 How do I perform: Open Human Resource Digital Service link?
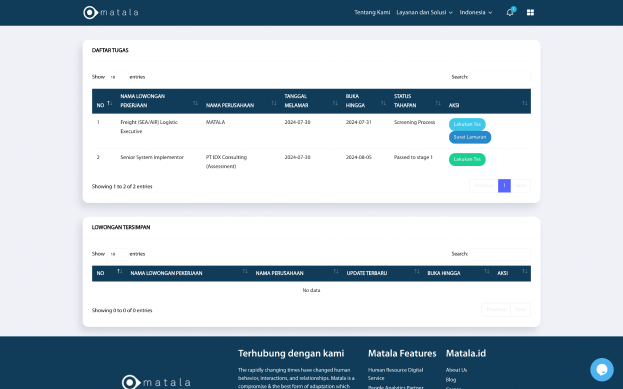[395, 374]
